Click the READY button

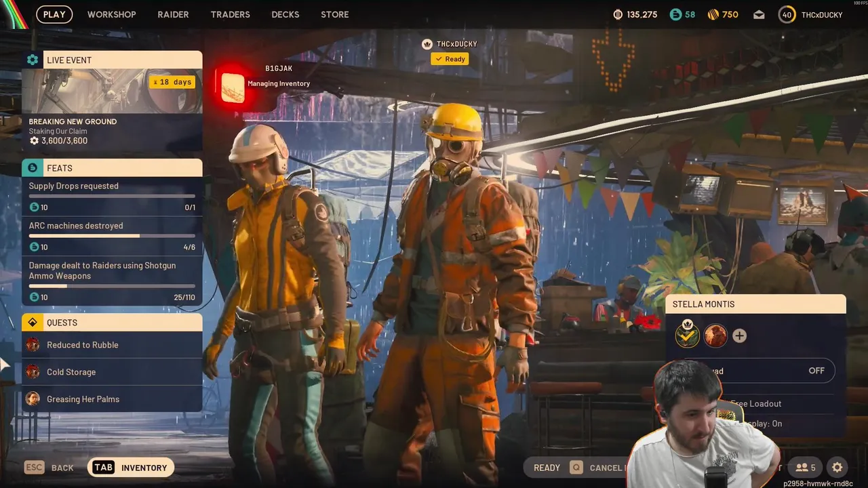click(547, 468)
